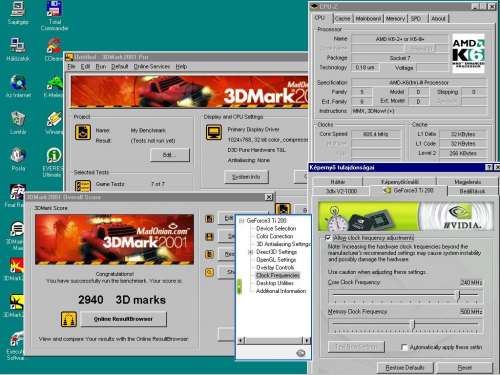Screen dimensions: 500x375
Task: Enable Automatically apply these settings checkbox
Action: pos(404,347)
